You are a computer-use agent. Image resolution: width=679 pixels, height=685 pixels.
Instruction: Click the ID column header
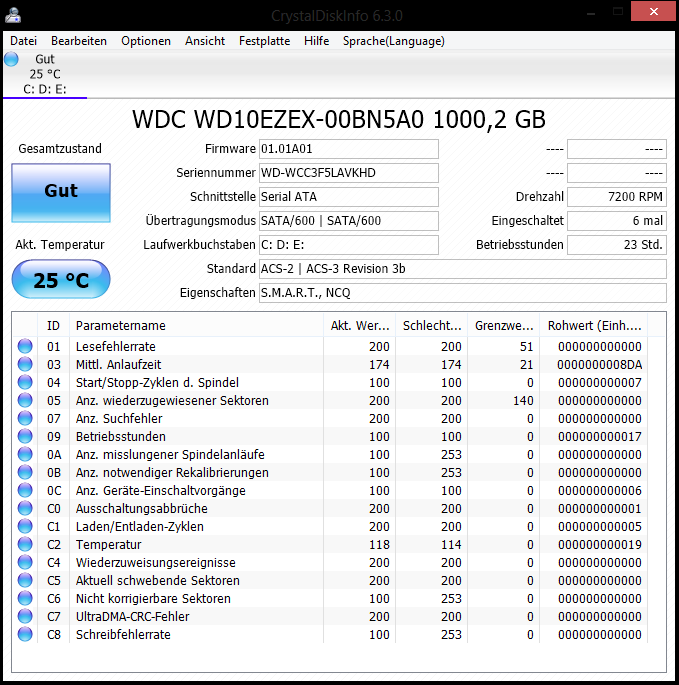pyautogui.click(x=53, y=325)
